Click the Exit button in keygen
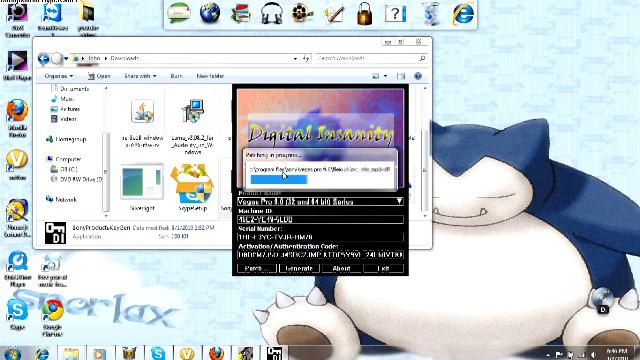Image resolution: width=640 pixels, height=360 pixels. (x=384, y=268)
